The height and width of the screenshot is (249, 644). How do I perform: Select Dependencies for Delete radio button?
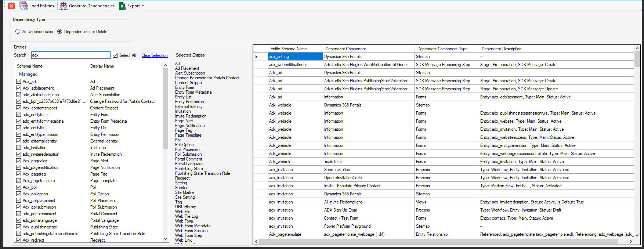point(59,32)
